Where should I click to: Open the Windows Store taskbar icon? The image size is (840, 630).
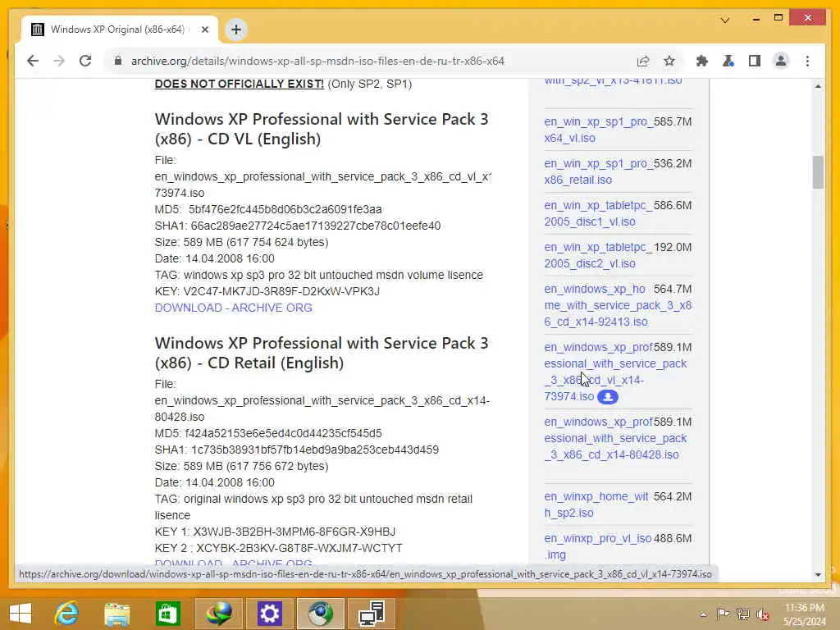tap(167, 614)
